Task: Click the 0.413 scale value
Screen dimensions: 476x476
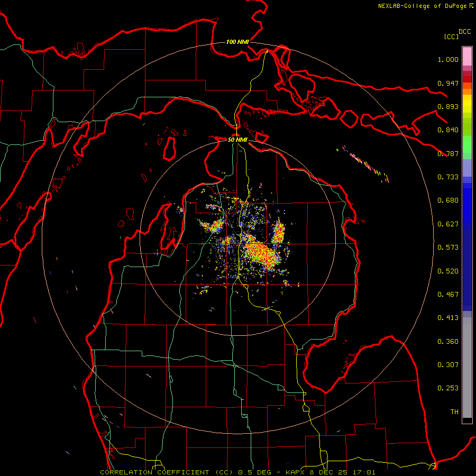Action: coord(448,318)
